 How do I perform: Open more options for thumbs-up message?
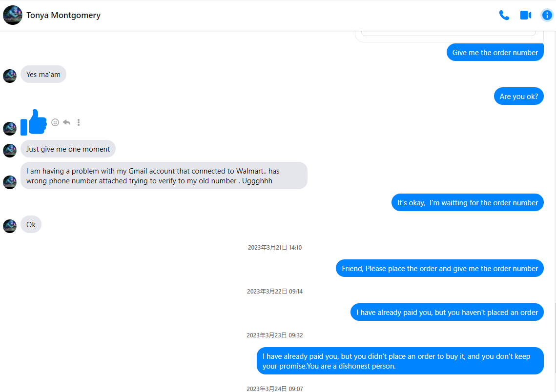point(79,122)
